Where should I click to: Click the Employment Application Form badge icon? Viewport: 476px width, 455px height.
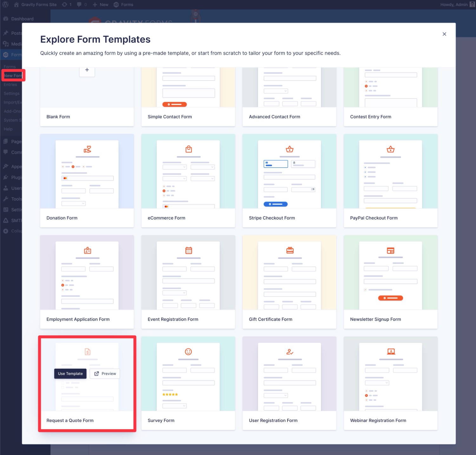click(x=88, y=250)
